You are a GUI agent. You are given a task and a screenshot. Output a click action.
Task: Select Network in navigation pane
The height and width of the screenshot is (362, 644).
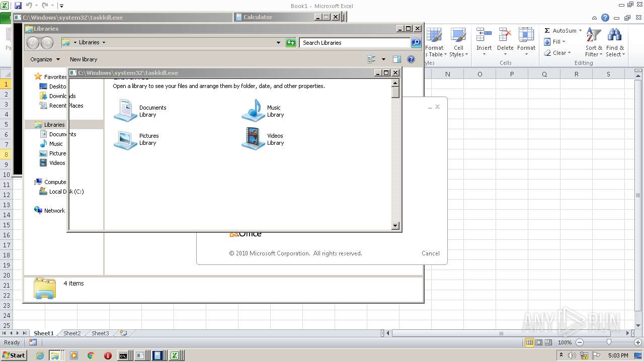pyautogui.click(x=54, y=211)
